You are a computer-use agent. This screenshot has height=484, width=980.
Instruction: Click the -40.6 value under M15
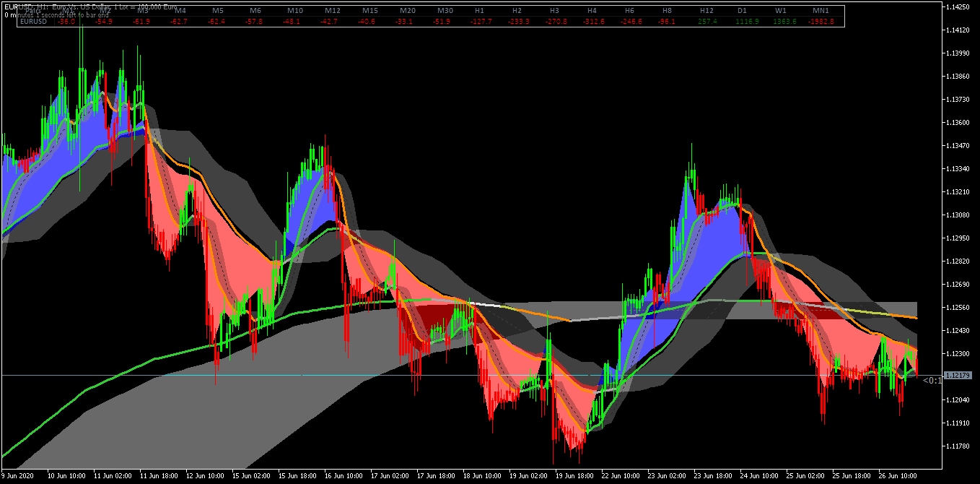click(367, 22)
